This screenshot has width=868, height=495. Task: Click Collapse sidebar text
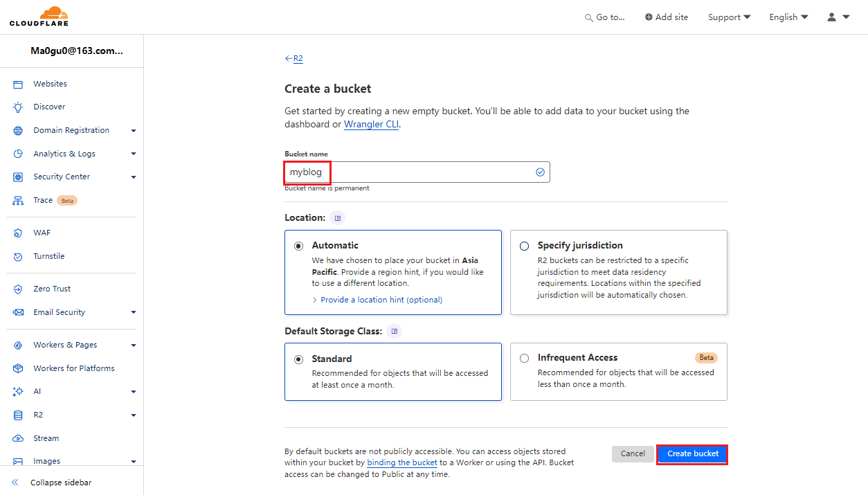pos(61,483)
